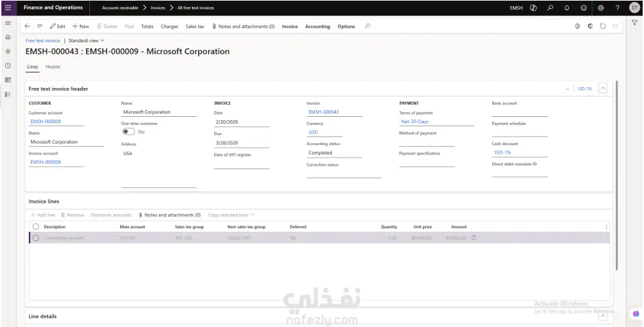Collapse the Free text invoice header section
This screenshot has height=327, width=644.
click(603, 89)
